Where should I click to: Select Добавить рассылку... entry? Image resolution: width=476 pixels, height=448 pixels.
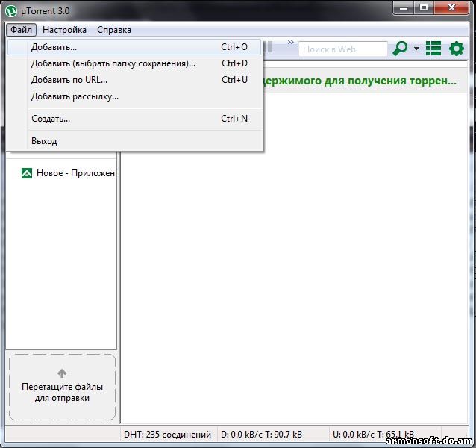coord(134,96)
